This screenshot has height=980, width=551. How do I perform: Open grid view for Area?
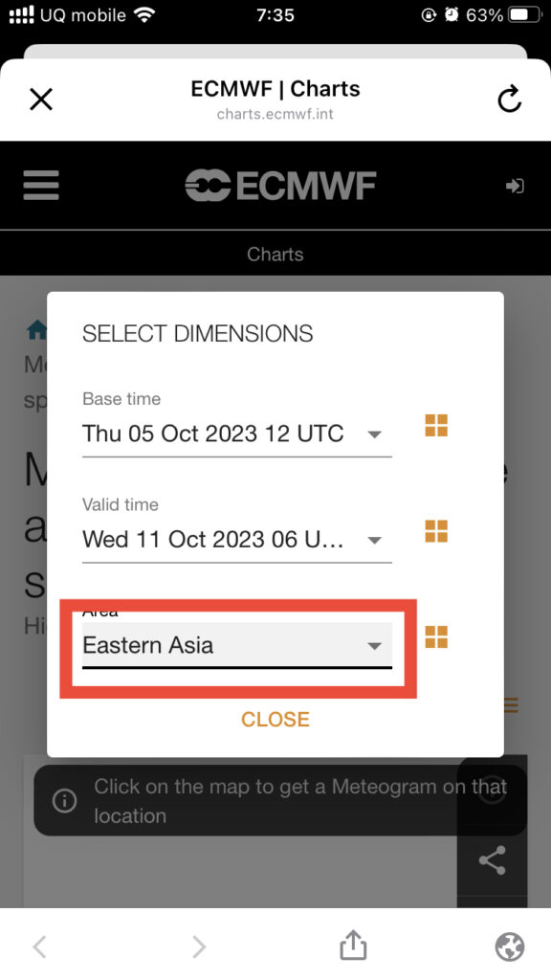coord(436,636)
